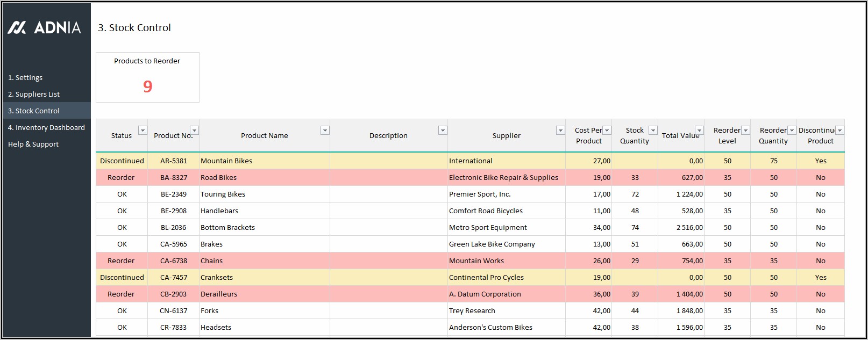Viewport: 868px width, 340px height.
Task: Open the Help & Support link
Action: coord(33,144)
